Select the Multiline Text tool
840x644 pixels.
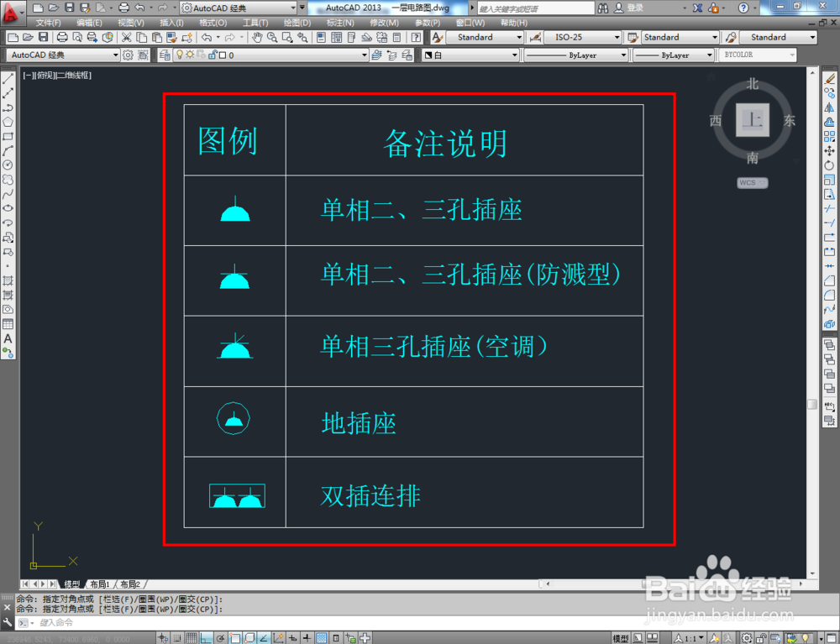[x=9, y=338]
